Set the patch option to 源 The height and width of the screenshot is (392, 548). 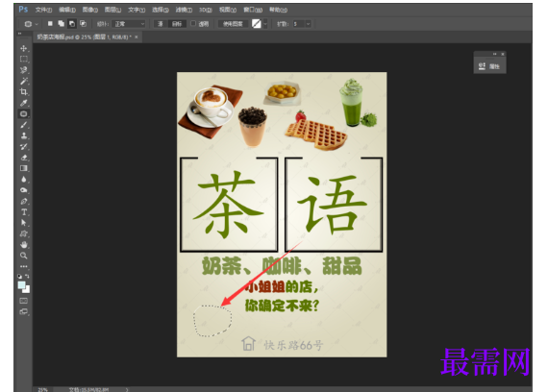click(x=161, y=24)
